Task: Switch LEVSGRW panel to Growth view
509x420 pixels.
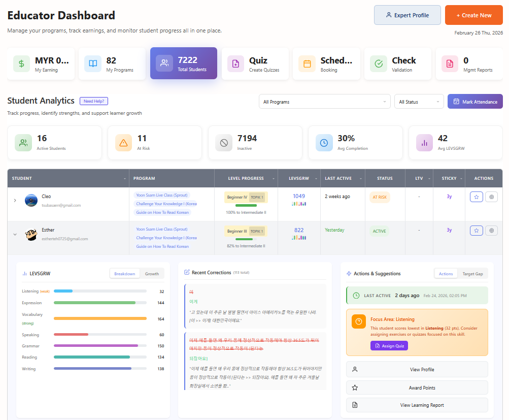Action: coord(152,274)
